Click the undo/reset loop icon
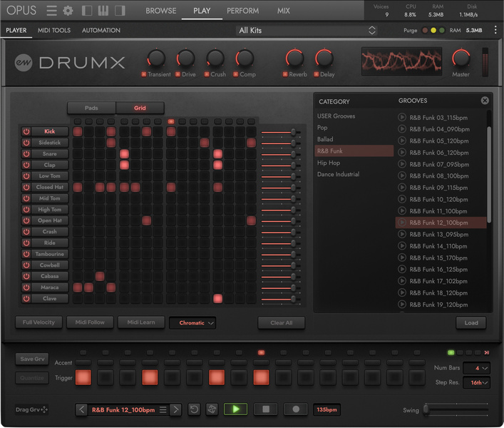 click(x=194, y=409)
